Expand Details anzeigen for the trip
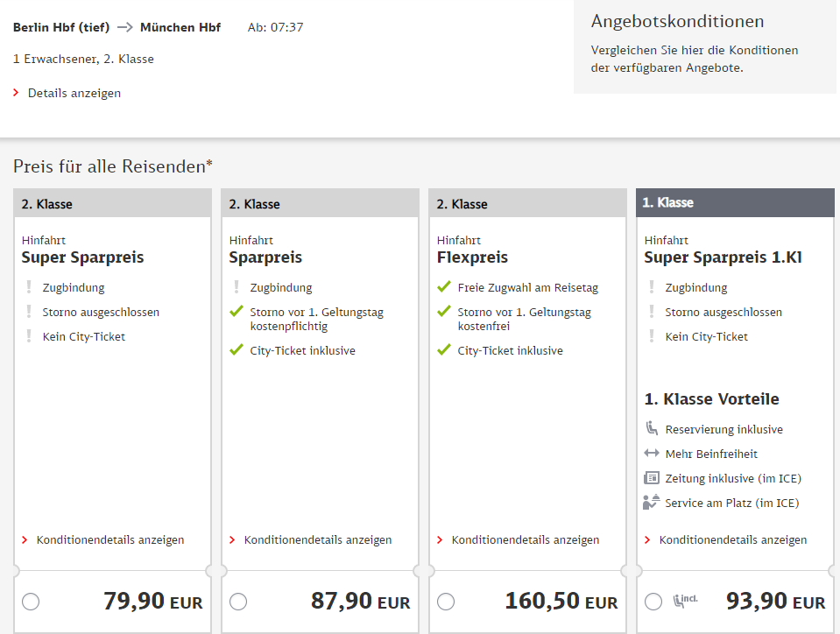This screenshot has width=840, height=634. coord(74,93)
